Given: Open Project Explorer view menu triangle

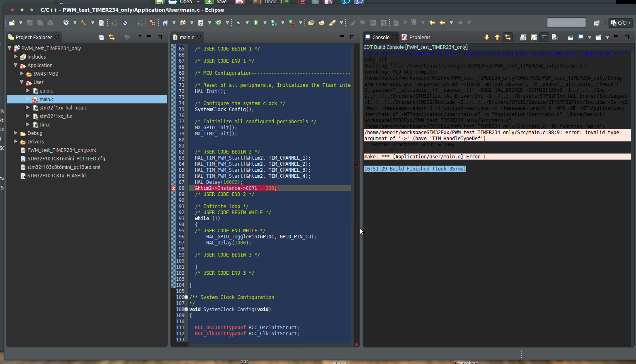Looking at the screenshot, I should pyautogui.click(x=140, y=37).
